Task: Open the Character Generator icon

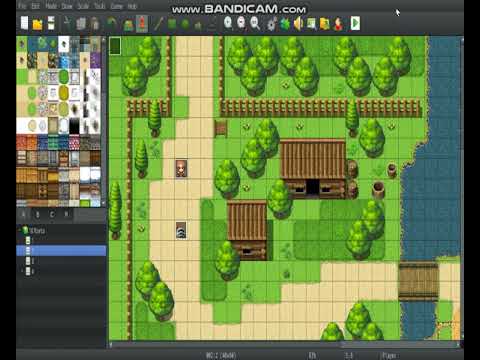Action: [338, 24]
